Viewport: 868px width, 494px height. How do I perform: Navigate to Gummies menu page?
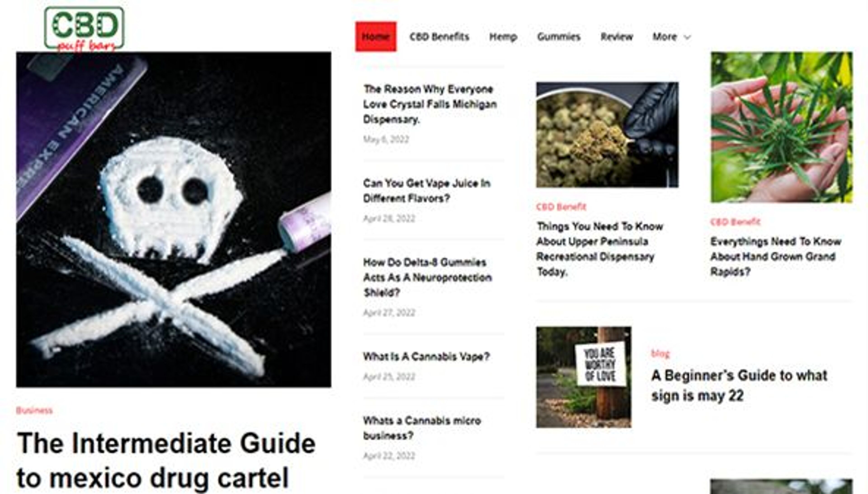click(559, 37)
